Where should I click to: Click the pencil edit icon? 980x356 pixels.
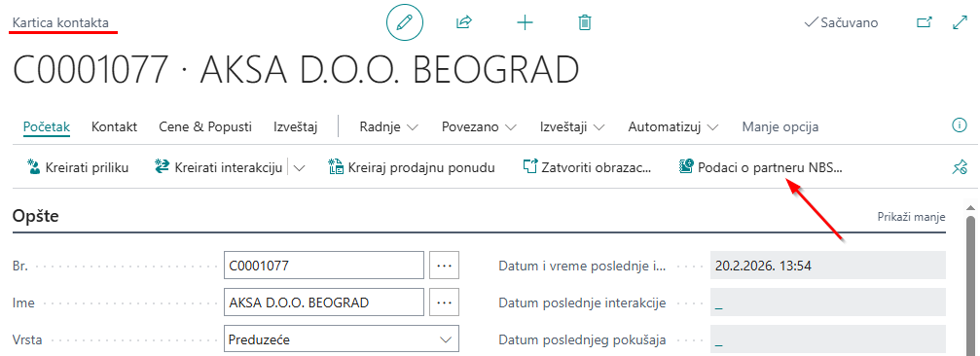coord(405,23)
